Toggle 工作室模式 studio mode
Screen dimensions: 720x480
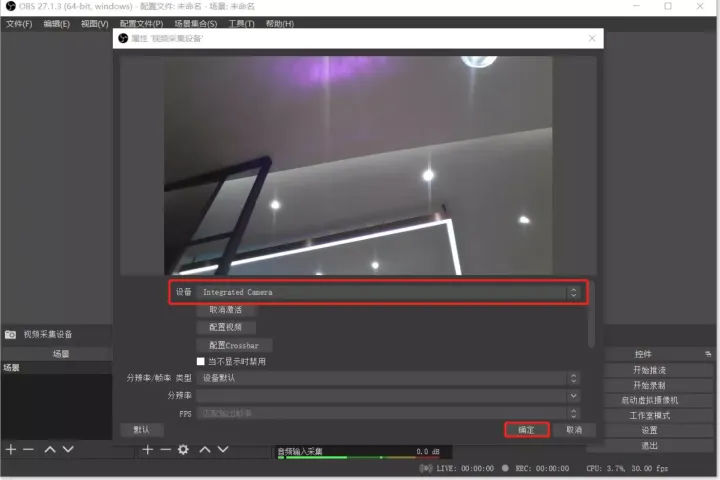point(649,416)
